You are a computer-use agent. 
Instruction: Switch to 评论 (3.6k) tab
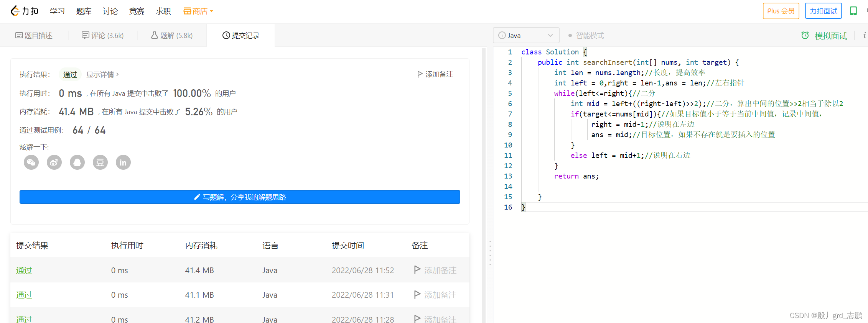(102, 35)
